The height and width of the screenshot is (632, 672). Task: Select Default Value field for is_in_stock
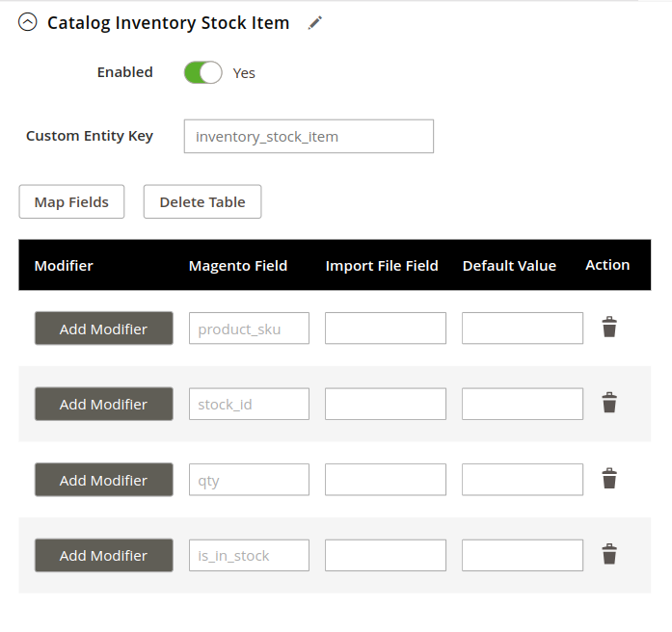point(522,555)
